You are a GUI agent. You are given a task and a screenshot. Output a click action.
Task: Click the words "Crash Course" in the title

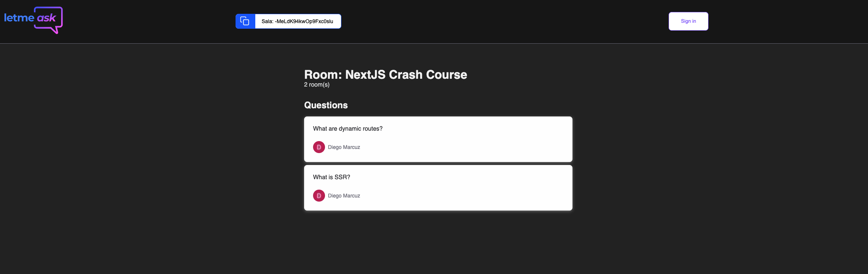tap(428, 75)
